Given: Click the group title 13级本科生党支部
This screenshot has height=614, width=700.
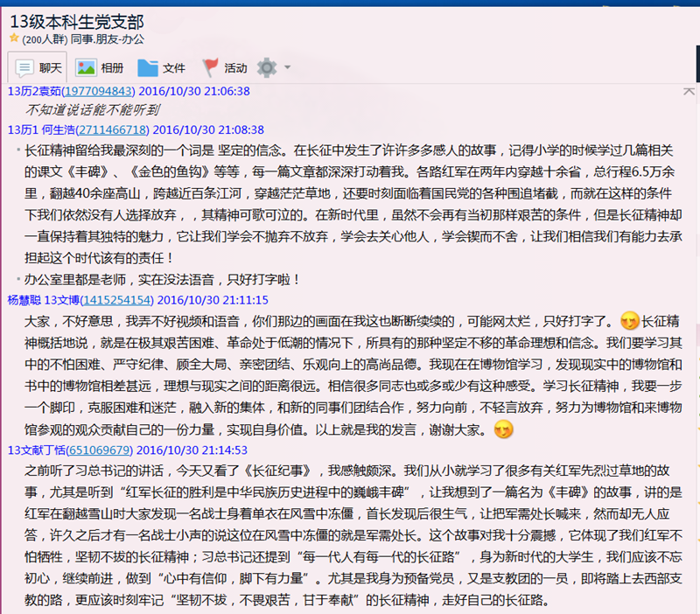Looking at the screenshot, I should click(78, 21).
